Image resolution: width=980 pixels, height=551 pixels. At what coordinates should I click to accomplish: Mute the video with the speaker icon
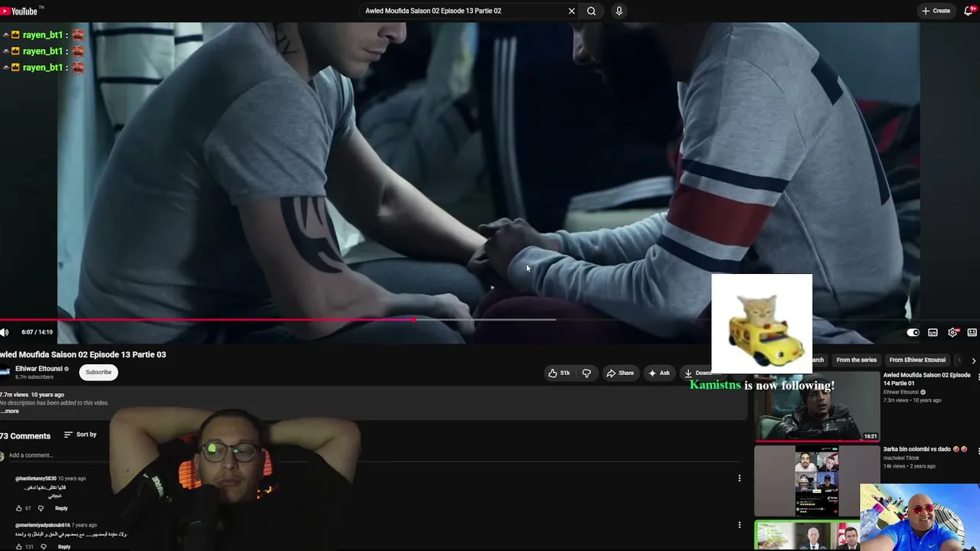tap(5, 332)
